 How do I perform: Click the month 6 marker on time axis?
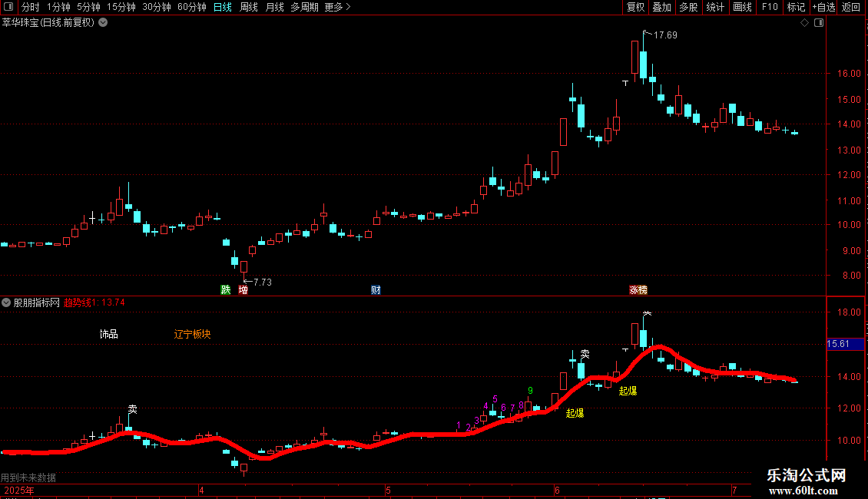tap(557, 491)
